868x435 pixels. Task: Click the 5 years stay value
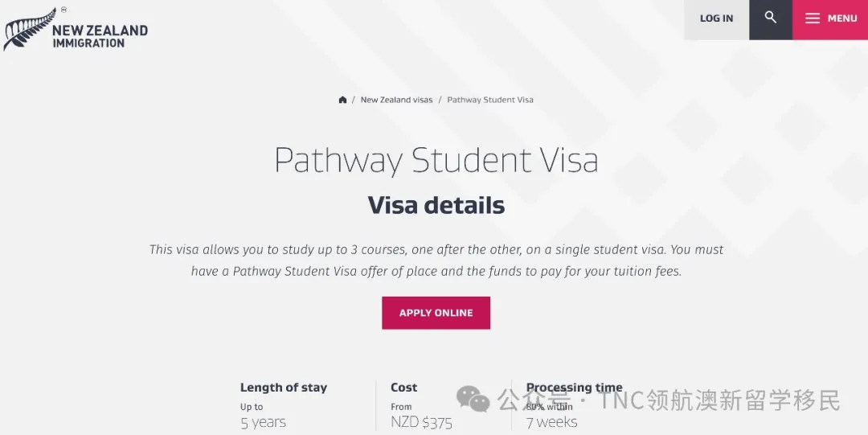point(263,422)
